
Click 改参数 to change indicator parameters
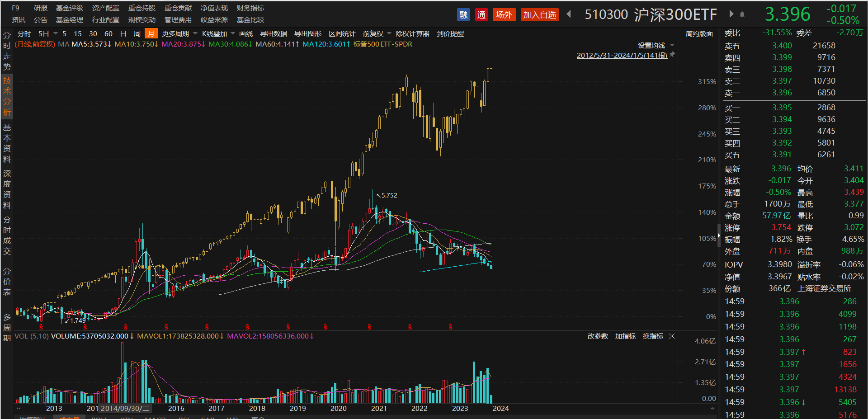[598, 336]
